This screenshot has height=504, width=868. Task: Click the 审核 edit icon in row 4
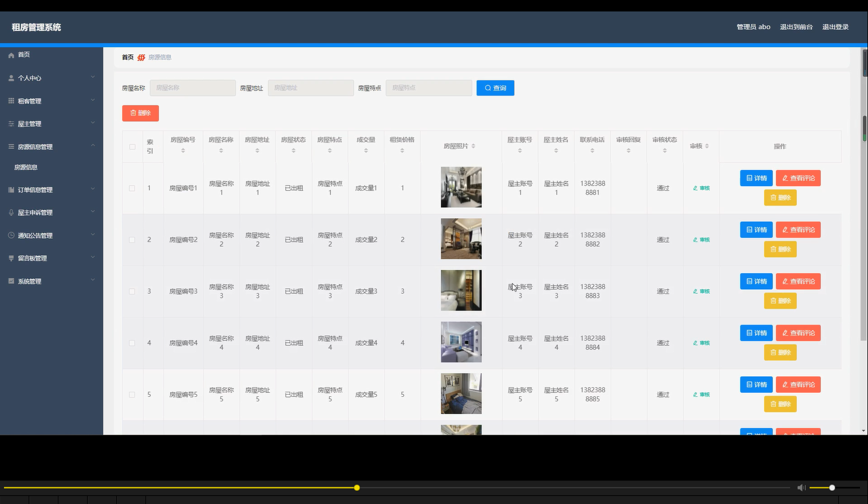(695, 342)
